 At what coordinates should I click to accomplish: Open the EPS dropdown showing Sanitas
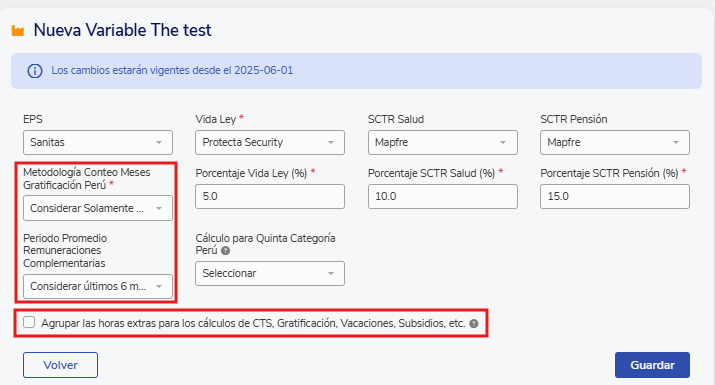(98, 142)
